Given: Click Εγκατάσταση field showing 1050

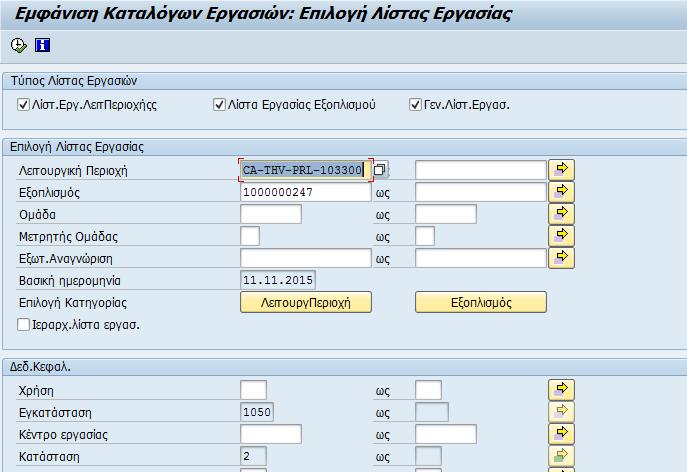Looking at the screenshot, I should (257, 412).
